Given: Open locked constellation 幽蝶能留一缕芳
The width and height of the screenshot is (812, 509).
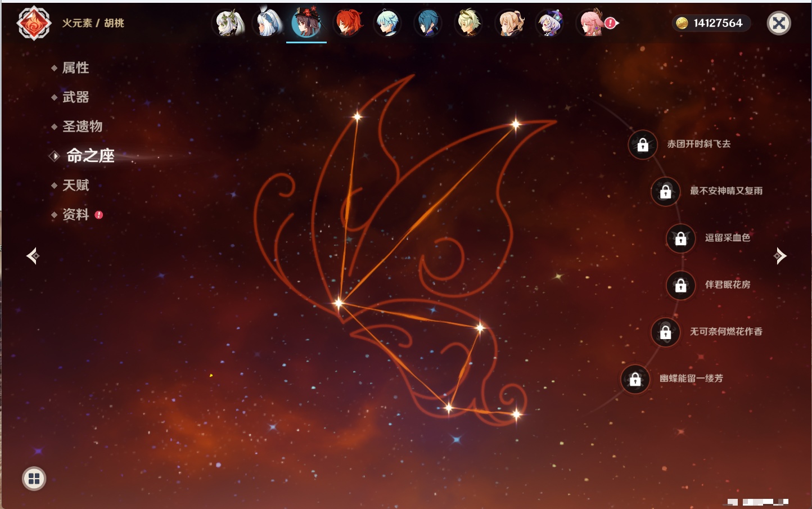Looking at the screenshot, I should (x=635, y=379).
